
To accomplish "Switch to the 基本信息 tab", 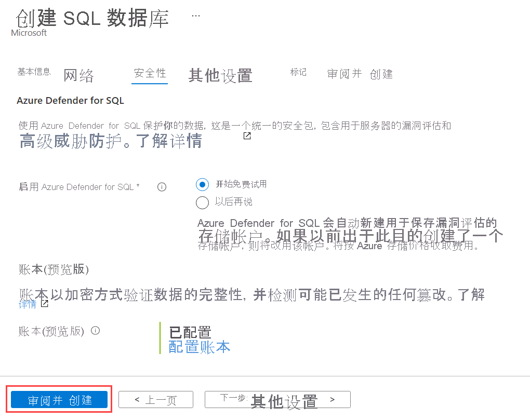I will tap(34, 72).
